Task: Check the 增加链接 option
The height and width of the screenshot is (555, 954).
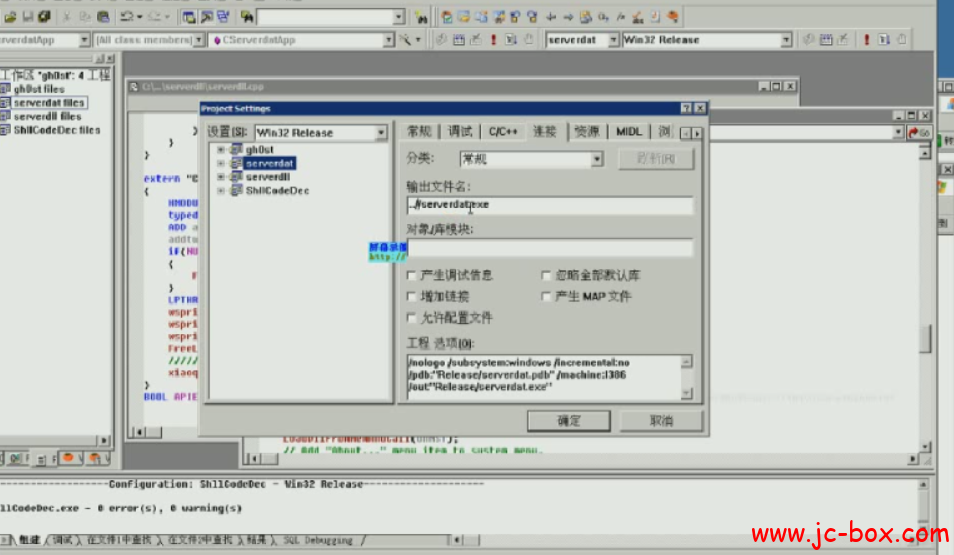Action: tap(412, 297)
